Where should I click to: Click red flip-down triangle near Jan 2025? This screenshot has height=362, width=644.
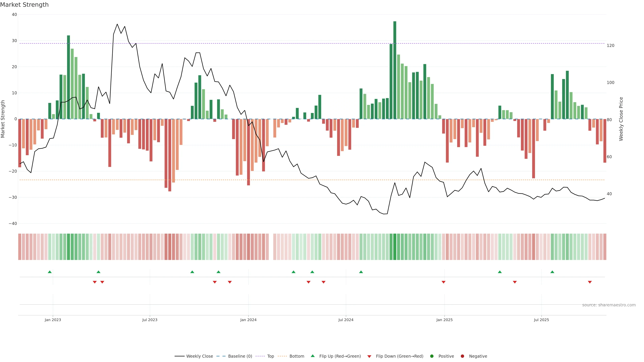443,282
